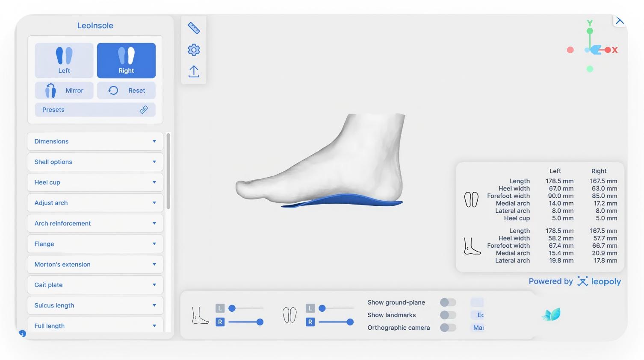Toggle Show landmarks switch
The width and height of the screenshot is (644, 360).
pyautogui.click(x=448, y=315)
